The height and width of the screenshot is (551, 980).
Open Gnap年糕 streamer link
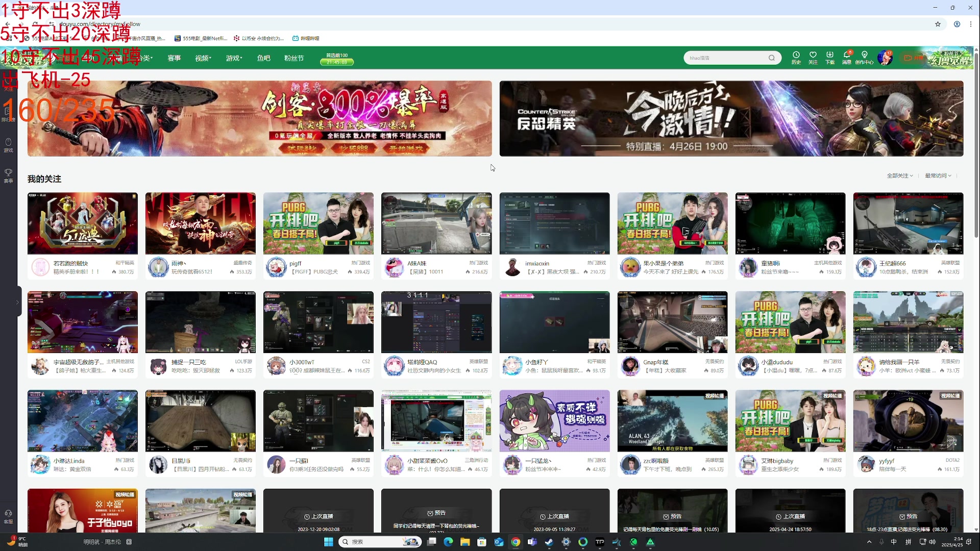click(656, 362)
